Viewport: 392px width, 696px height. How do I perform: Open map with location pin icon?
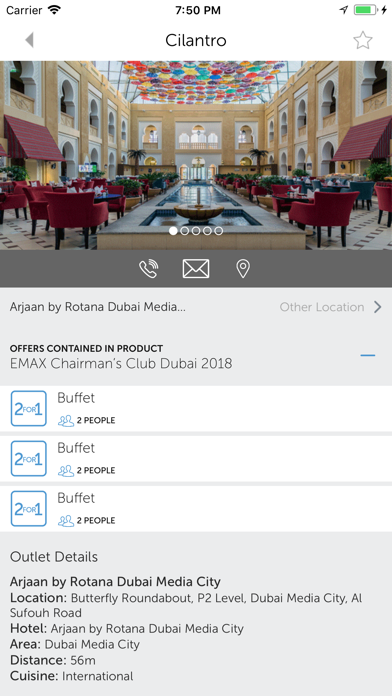pos(243,269)
